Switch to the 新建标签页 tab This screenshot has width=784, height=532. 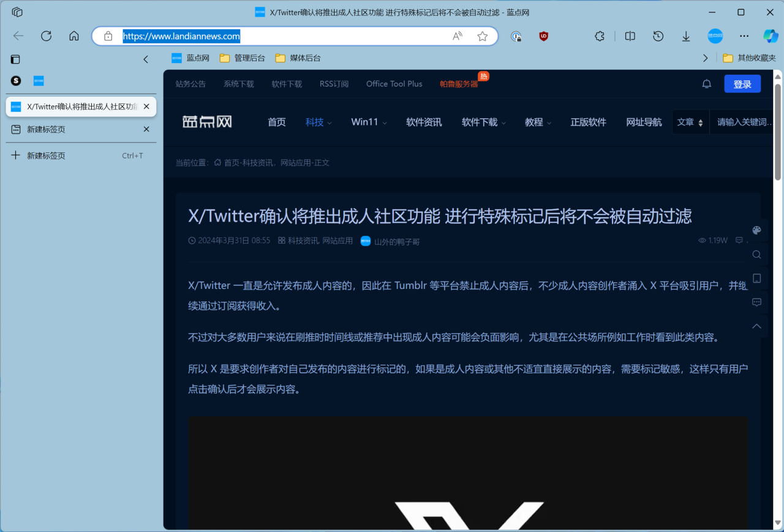tap(81, 129)
